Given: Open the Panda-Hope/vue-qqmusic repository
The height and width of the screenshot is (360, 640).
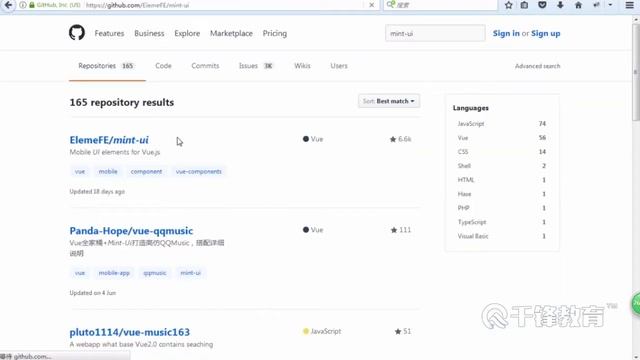Looking at the screenshot, I should click(131, 231).
